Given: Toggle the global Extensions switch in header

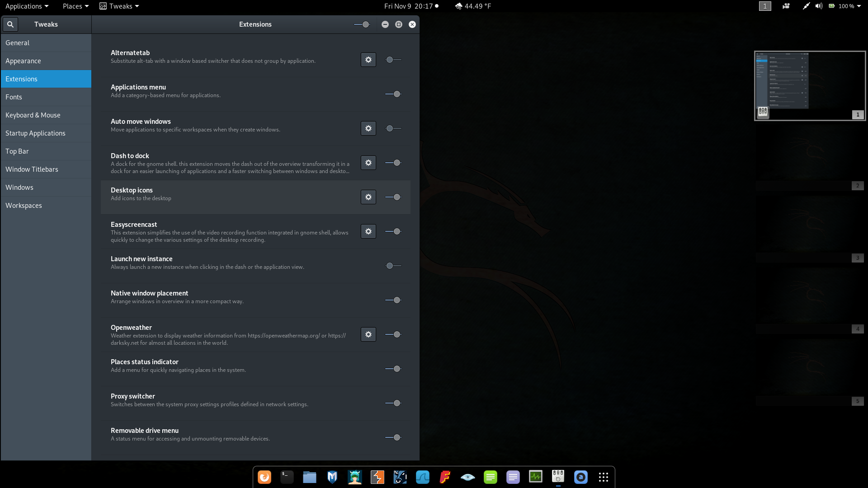Looking at the screenshot, I should 362,24.
